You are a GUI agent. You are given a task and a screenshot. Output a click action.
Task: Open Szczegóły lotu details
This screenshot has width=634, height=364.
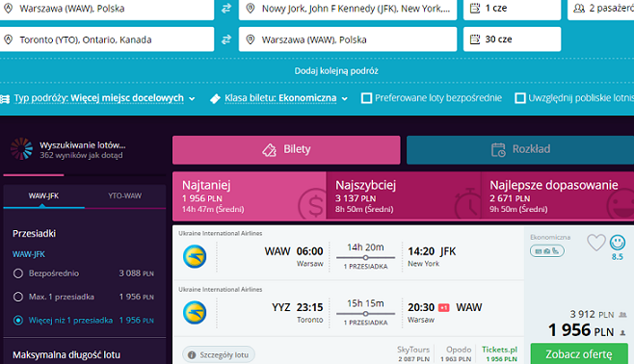click(219, 355)
